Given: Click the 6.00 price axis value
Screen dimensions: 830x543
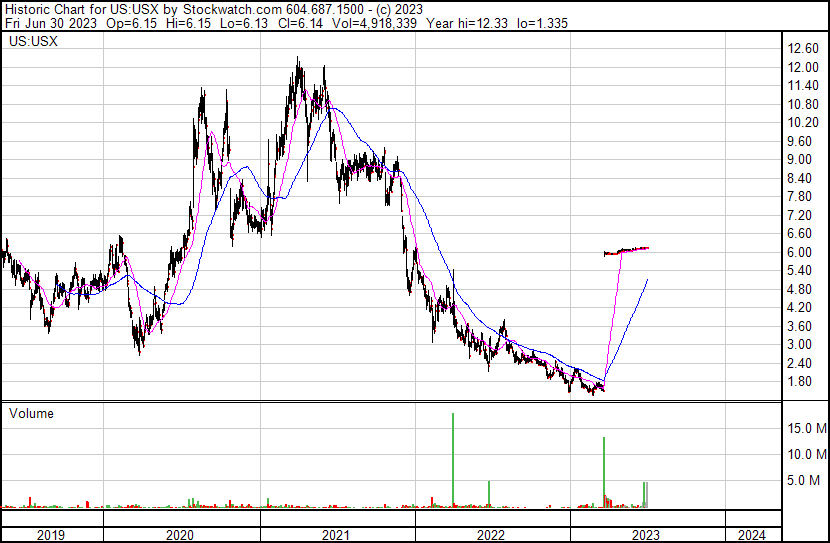Looking at the screenshot, I should 799,252.
